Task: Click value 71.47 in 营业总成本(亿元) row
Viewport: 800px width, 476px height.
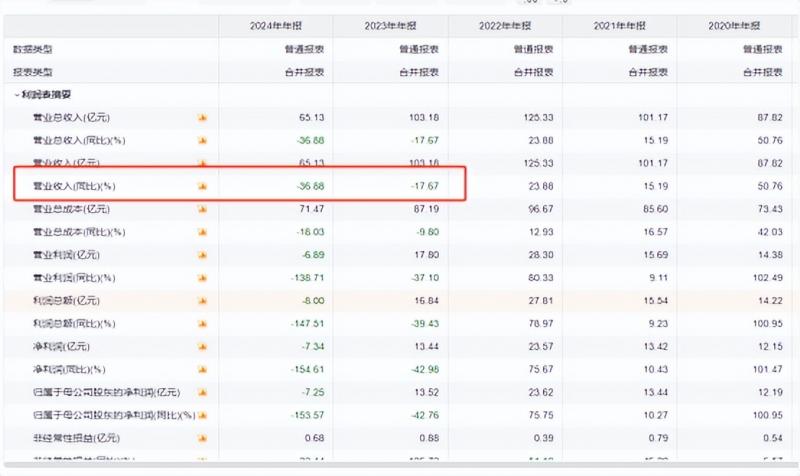Action: click(312, 209)
